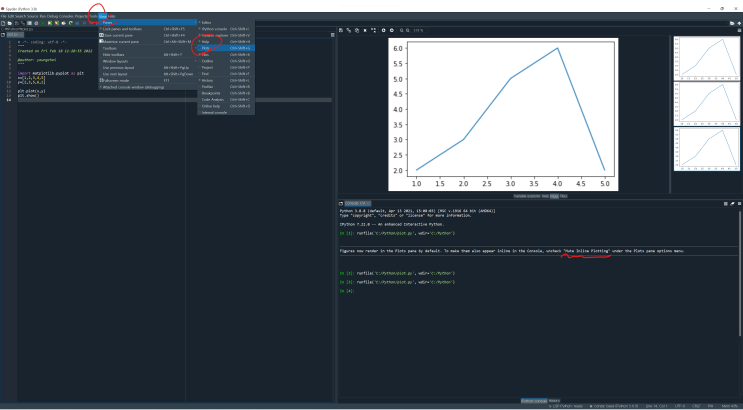Open the File menu

[x=4, y=16]
